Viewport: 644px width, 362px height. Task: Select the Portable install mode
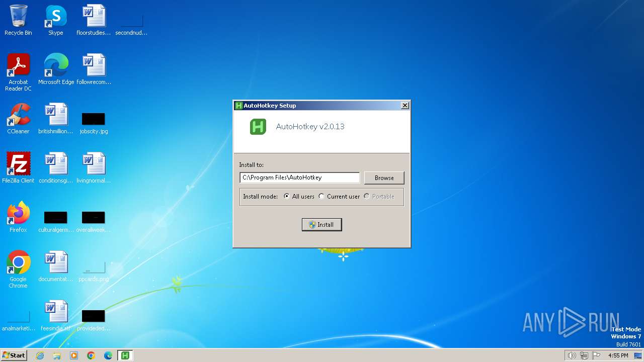[x=379, y=197]
